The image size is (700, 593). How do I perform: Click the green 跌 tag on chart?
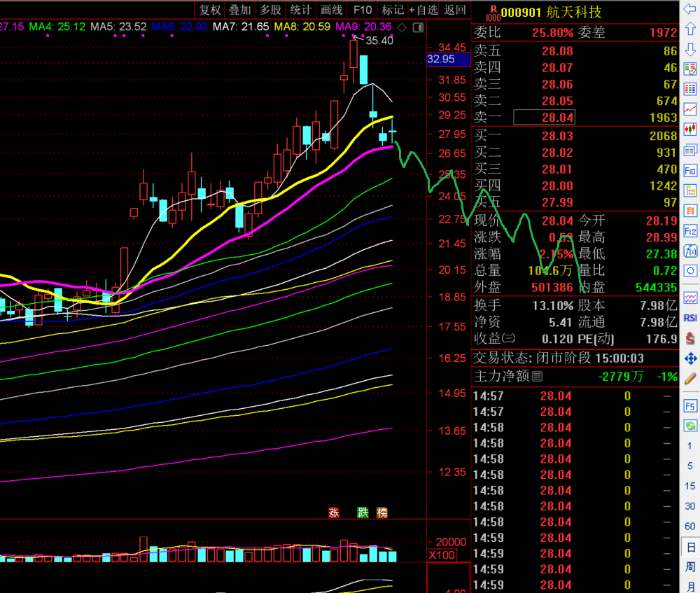[363, 512]
